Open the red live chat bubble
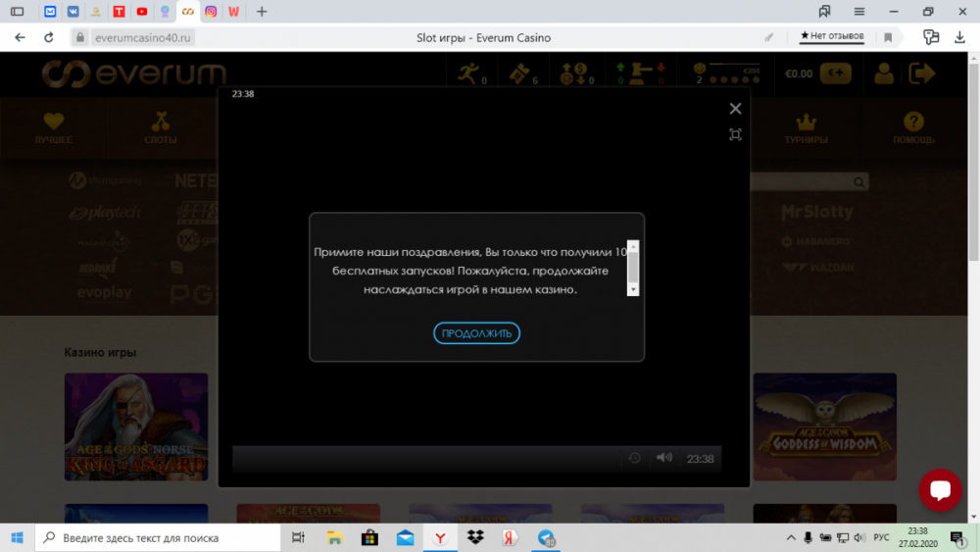 (x=939, y=489)
